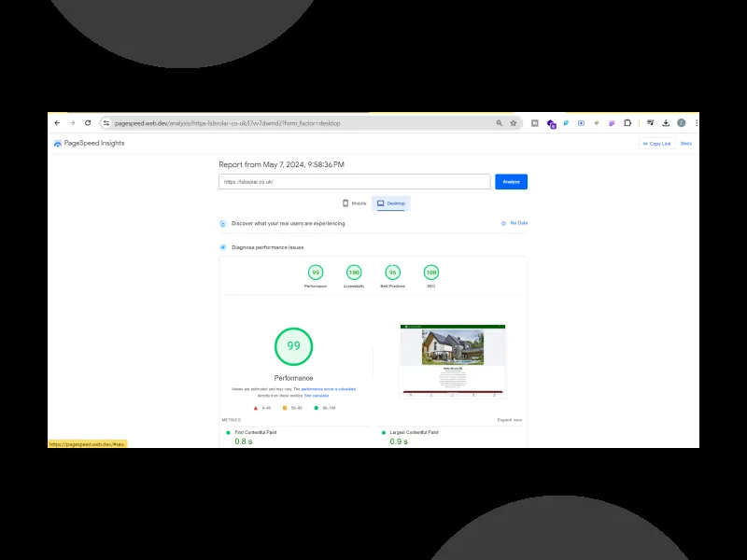Click the Copy Link button
The image size is (747, 560).
657,144
